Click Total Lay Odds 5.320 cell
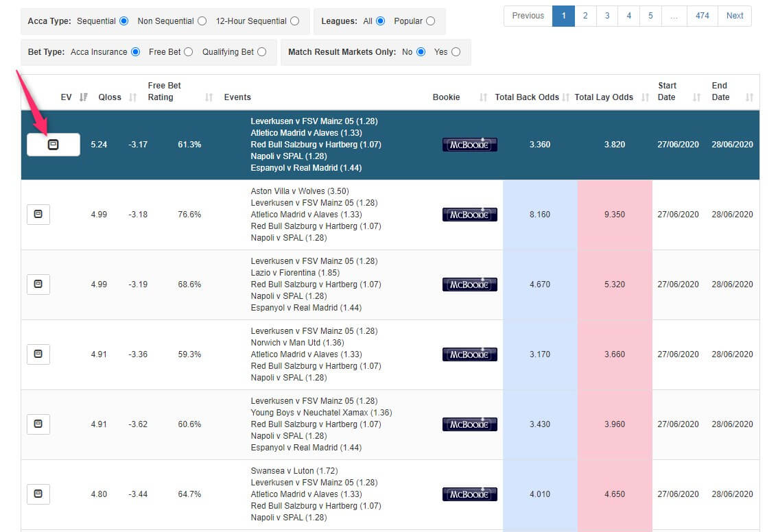 [615, 285]
